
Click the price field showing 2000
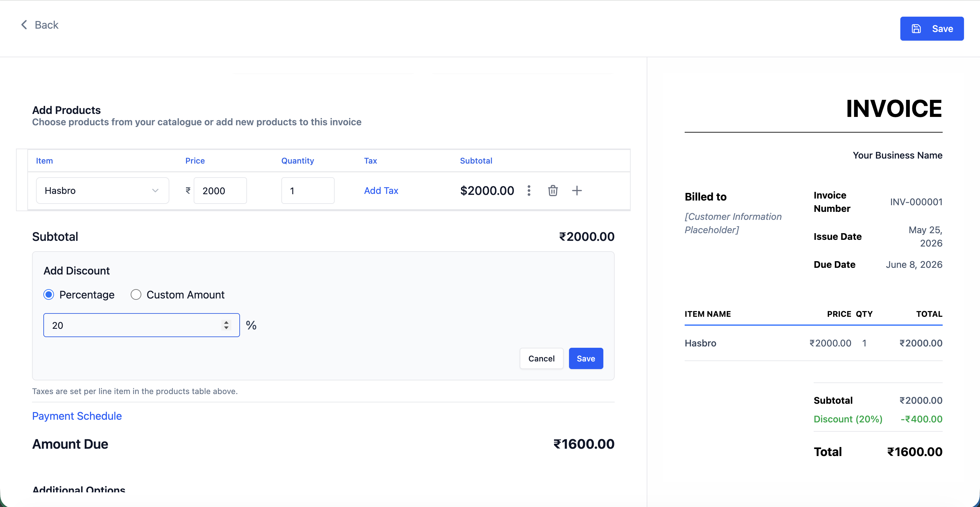(220, 191)
